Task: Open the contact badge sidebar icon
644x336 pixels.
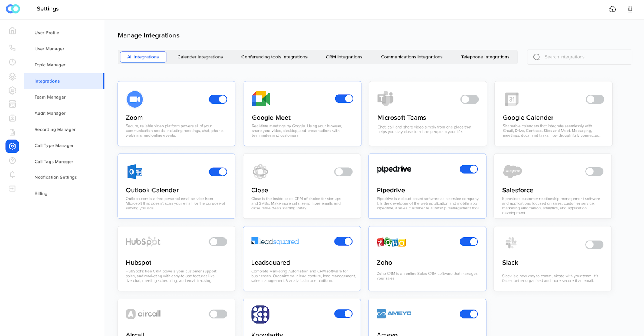Action: tap(12, 118)
